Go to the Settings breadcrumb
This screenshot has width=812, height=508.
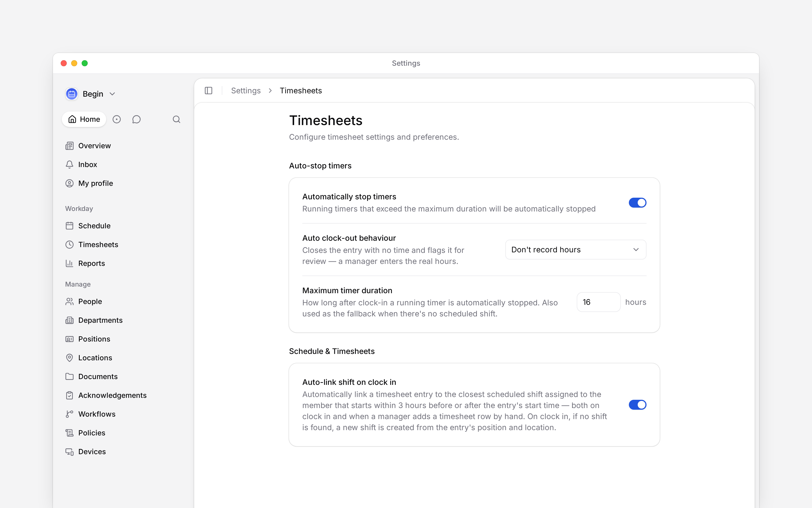coord(246,91)
